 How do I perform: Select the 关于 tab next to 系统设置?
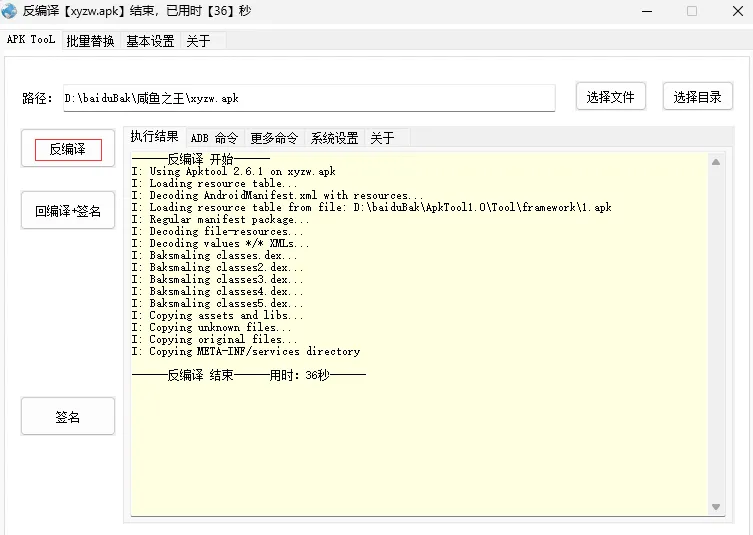point(382,138)
